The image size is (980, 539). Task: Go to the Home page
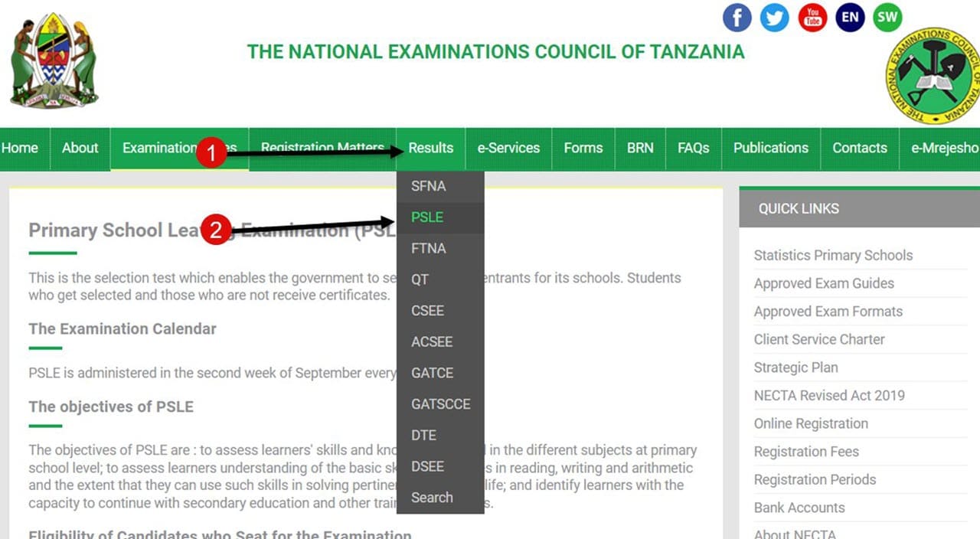[x=20, y=149]
